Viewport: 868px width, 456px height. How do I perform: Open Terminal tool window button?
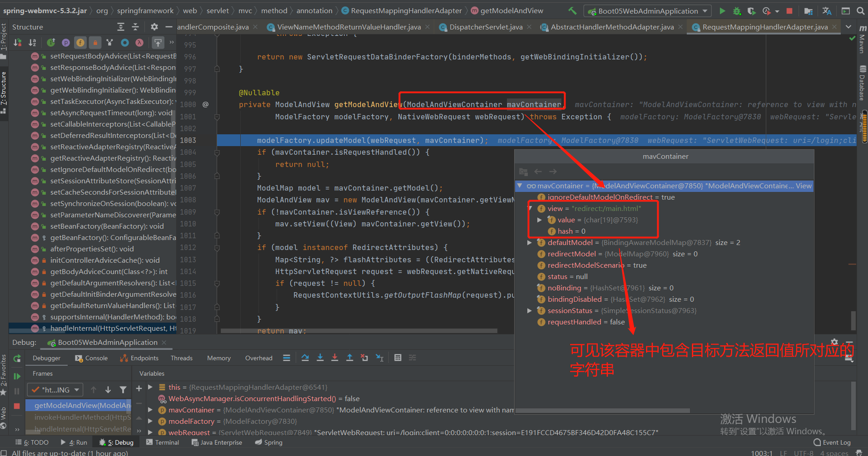tap(163, 442)
